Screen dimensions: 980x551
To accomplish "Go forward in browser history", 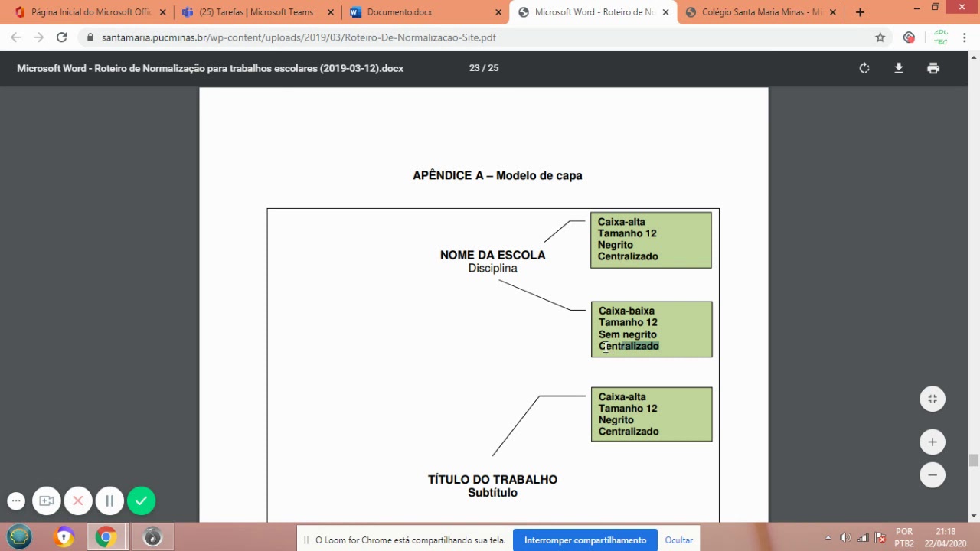I will coord(39,37).
